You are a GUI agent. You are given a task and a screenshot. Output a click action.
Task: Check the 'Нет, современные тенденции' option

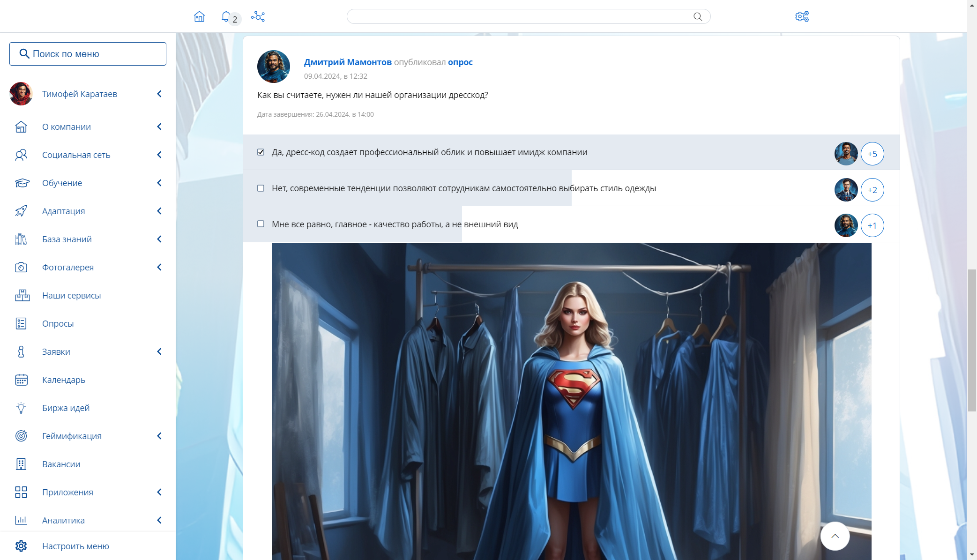[x=261, y=188]
